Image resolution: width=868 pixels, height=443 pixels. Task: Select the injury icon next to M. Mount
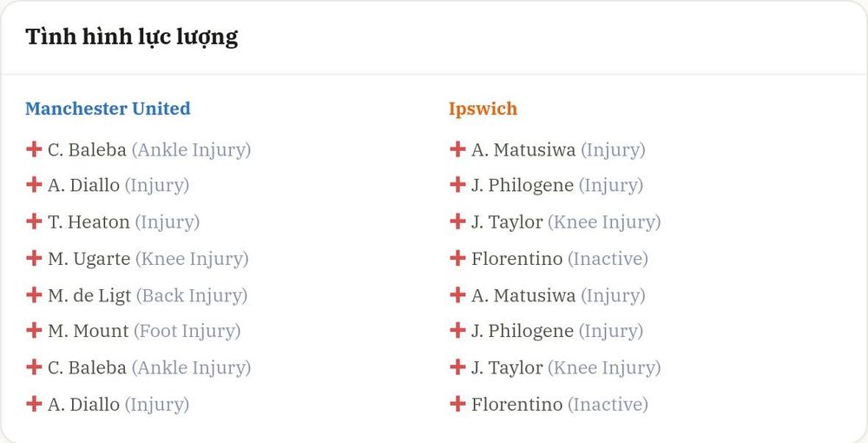click(34, 331)
